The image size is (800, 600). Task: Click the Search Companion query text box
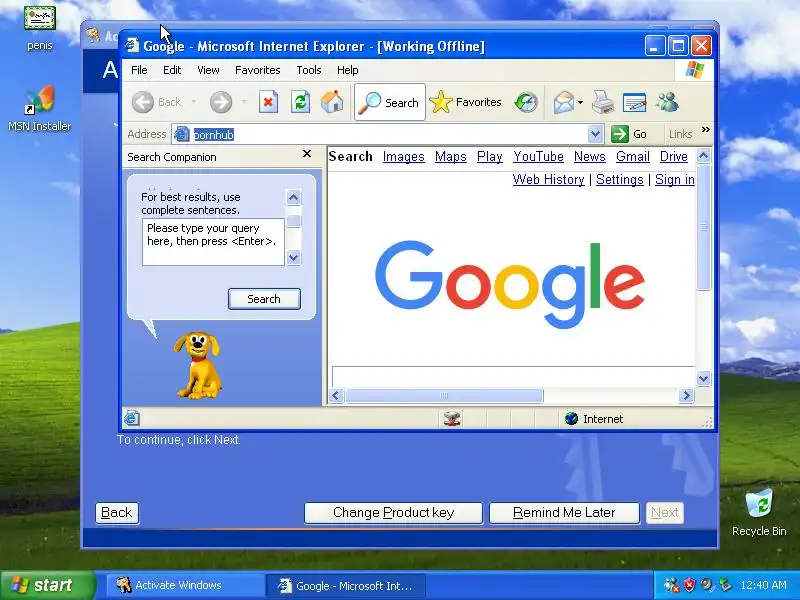213,242
